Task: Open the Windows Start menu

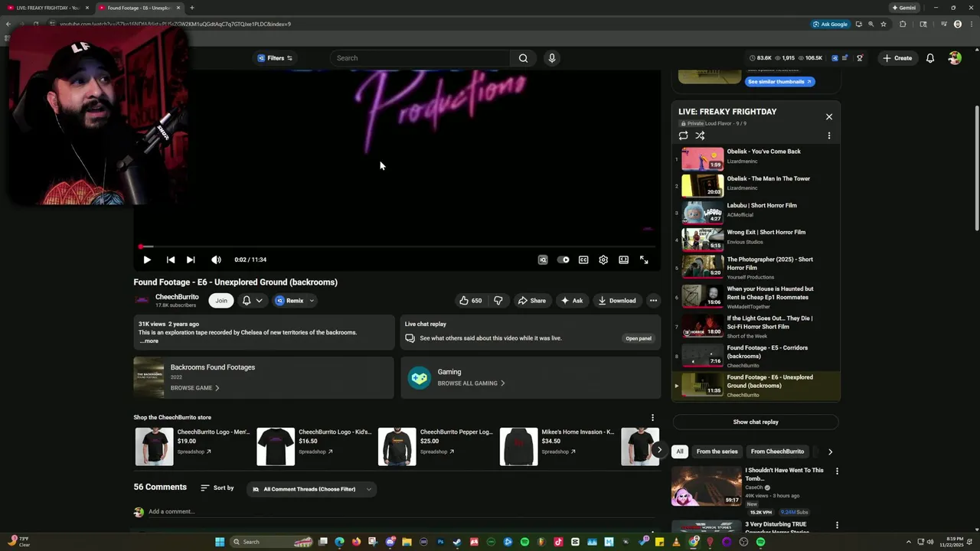Action: 220,542
